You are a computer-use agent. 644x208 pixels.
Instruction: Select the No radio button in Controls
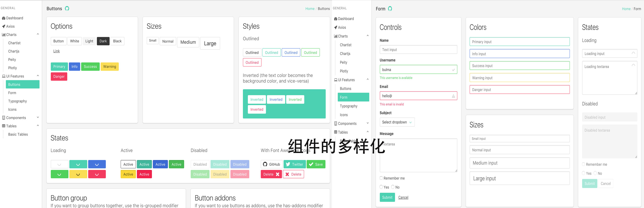(x=393, y=187)
